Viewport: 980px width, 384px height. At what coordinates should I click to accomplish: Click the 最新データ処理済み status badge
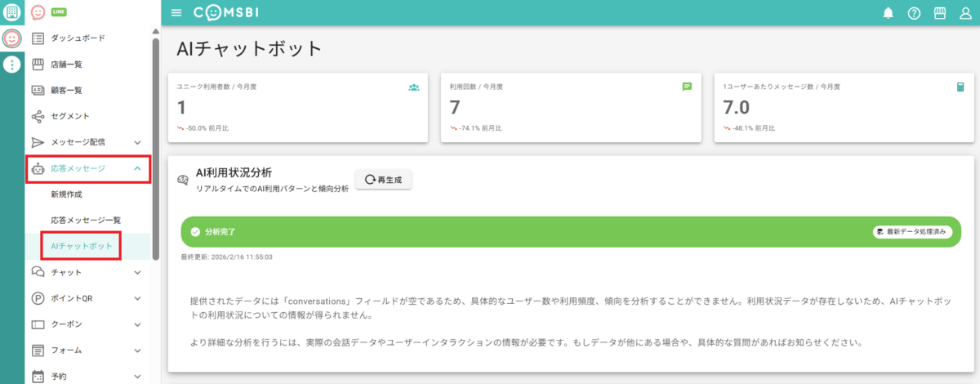click(x=911, y=232)
